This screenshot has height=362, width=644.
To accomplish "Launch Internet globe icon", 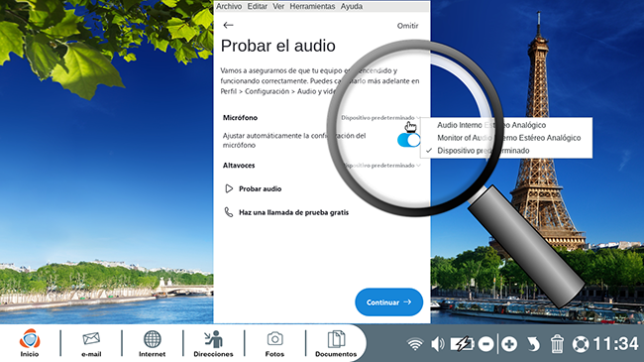I will (152, 343).
